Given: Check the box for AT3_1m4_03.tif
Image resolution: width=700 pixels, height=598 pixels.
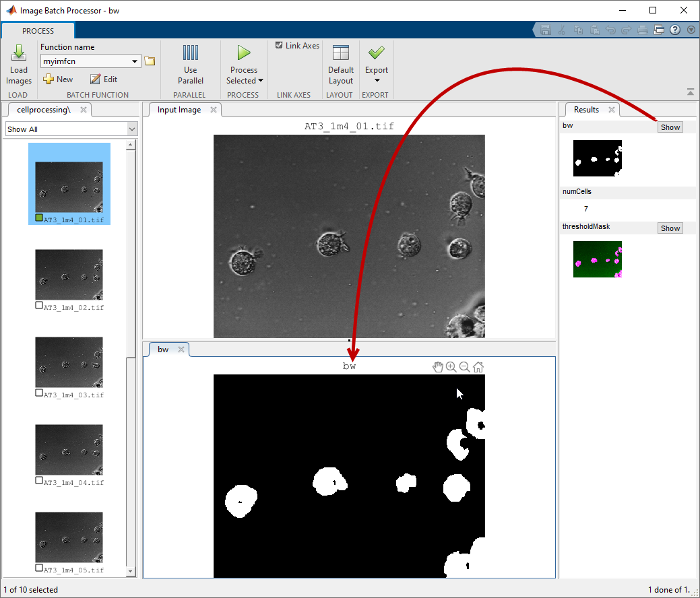Looking at the screenshot, I should tap(39, 393).
